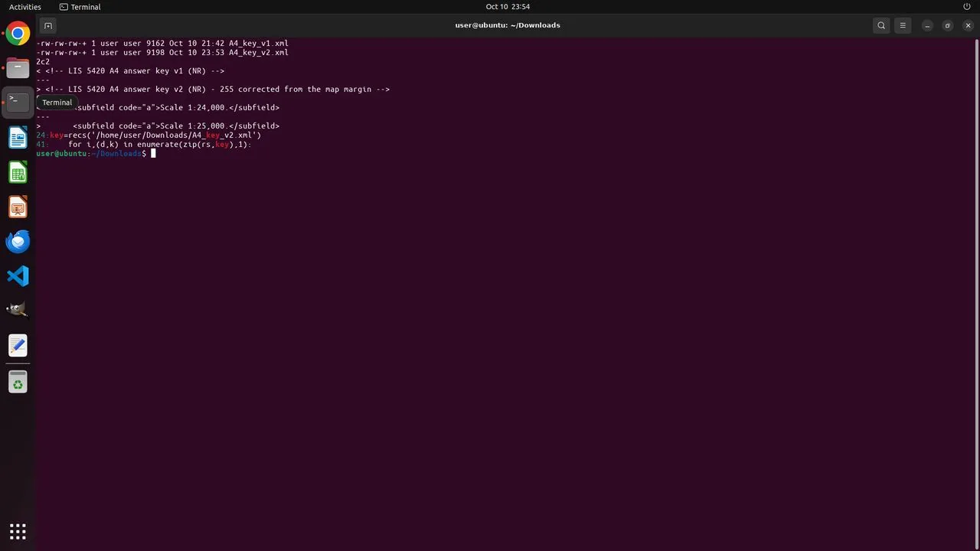Open Google Chrome from the dock
This screenshot has width=980, height=551.
click(x=18, y=34)
